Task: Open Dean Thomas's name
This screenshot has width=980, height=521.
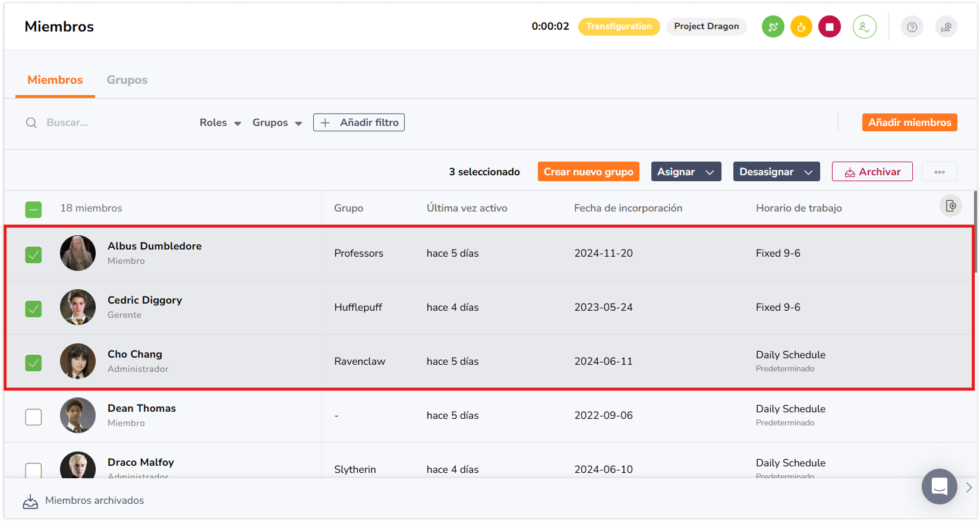Action: [x=141, y=408]
